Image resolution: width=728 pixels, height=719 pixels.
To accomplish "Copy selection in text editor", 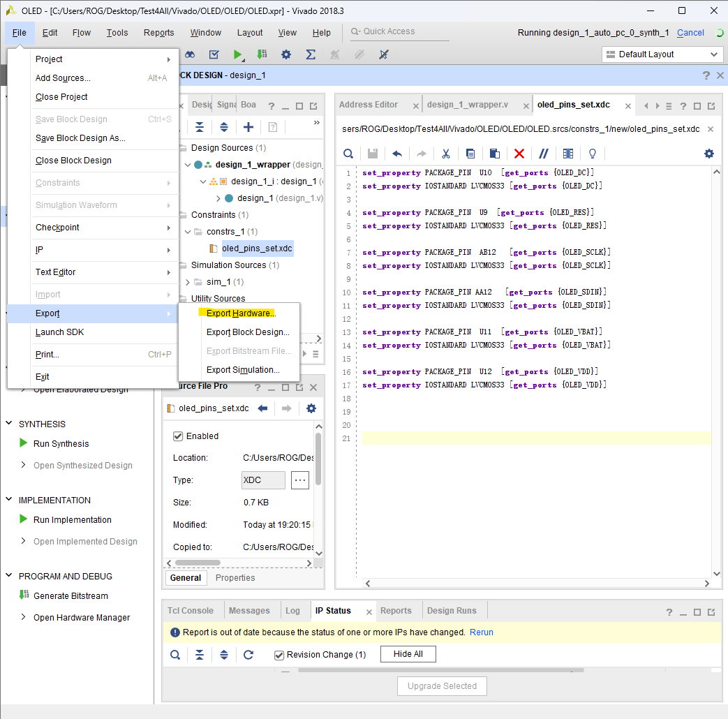I will (x=470, y=154).
